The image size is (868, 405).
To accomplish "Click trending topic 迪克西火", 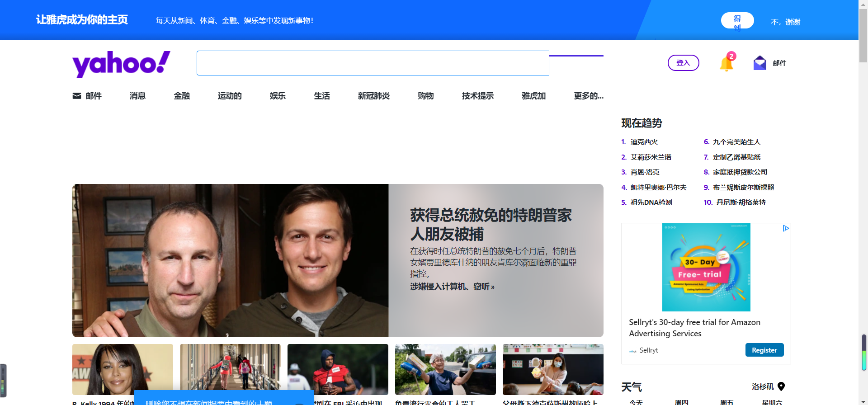I will pos(644,142).
